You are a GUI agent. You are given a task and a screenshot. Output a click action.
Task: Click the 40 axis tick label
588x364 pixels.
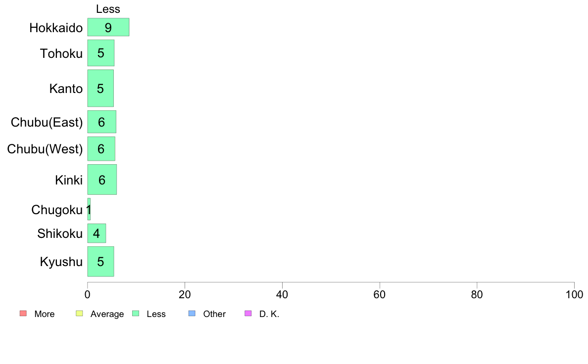point(282,295)
